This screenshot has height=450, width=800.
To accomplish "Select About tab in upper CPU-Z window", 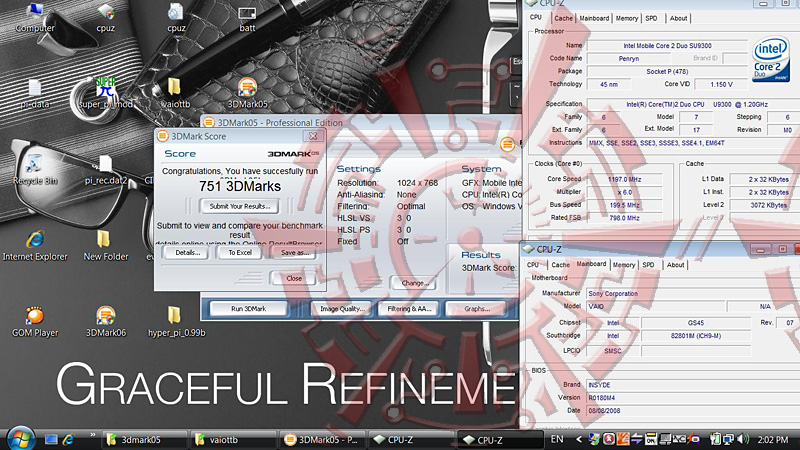I will pyautogui.click(x=679, y=18).
